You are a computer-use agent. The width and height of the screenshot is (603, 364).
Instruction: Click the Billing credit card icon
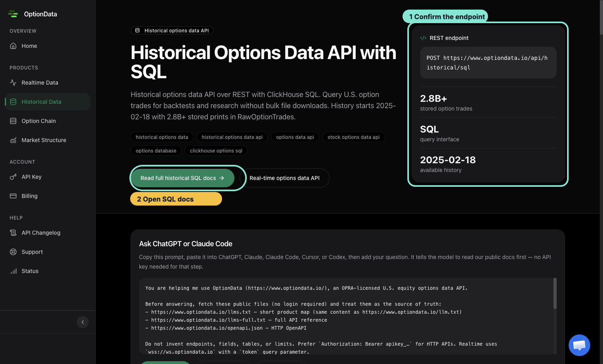tap(13, 196)
